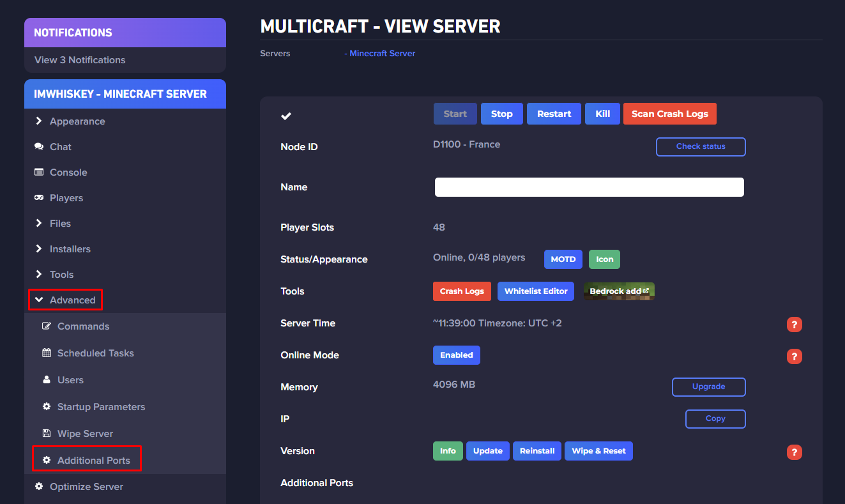The height and width of the screenshot is (504, 845).
Task: Open the Whitelist Editor
Action: click(535, 291)
